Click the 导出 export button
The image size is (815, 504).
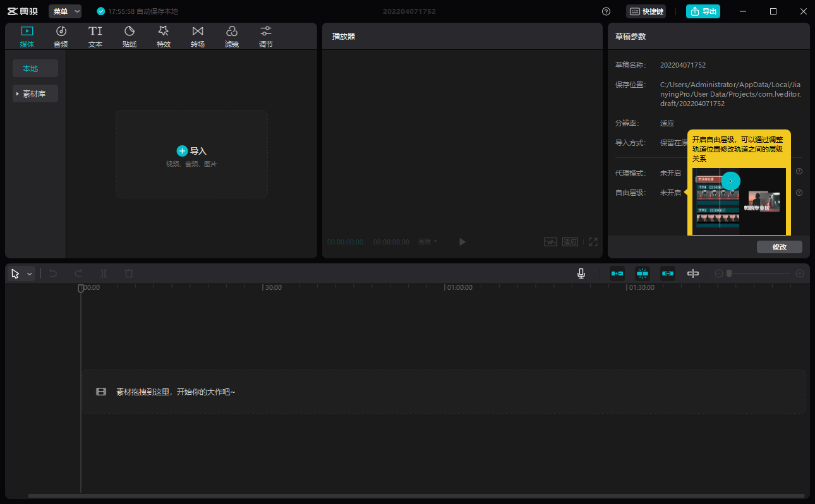pyautogui.click(x=703, y=11)
